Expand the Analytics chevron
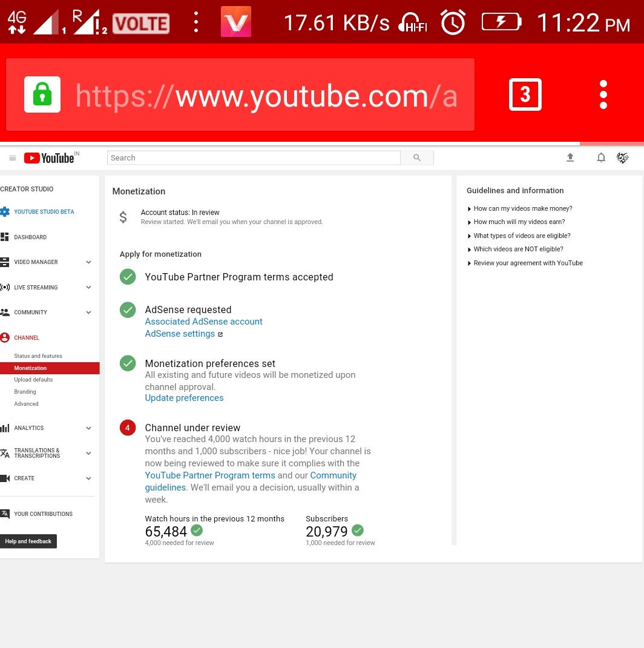This screenshot has height=648, width=644. 88,428
